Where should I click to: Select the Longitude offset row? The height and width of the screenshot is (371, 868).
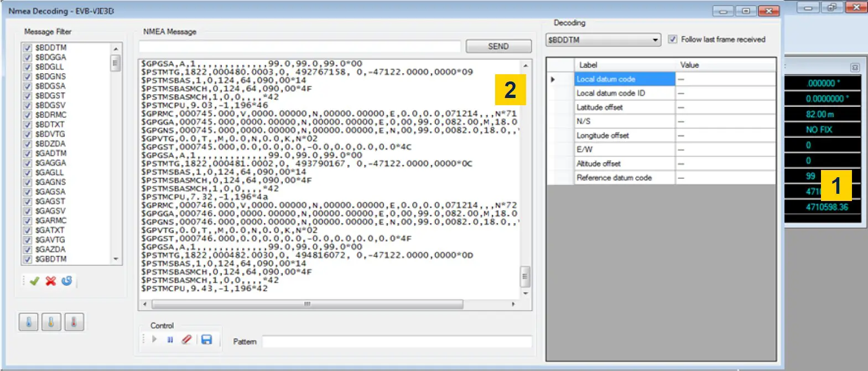(x=625, y=136)
